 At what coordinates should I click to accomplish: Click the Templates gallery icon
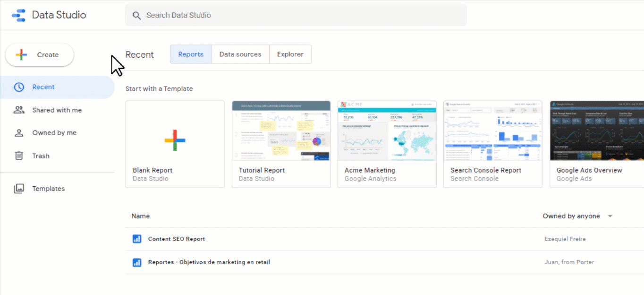pyautogui.click(x=19, y=189)
